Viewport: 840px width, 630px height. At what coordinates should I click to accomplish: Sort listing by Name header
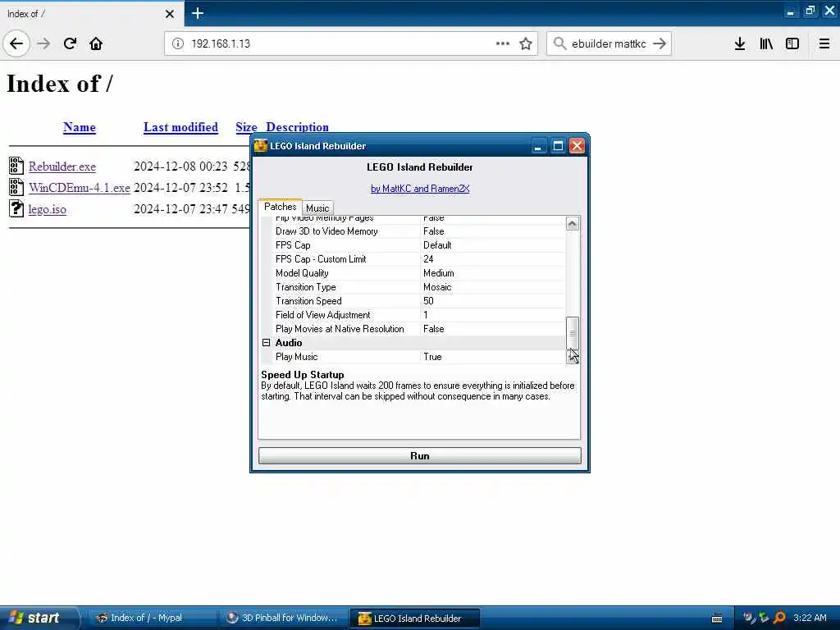[80, 127]
